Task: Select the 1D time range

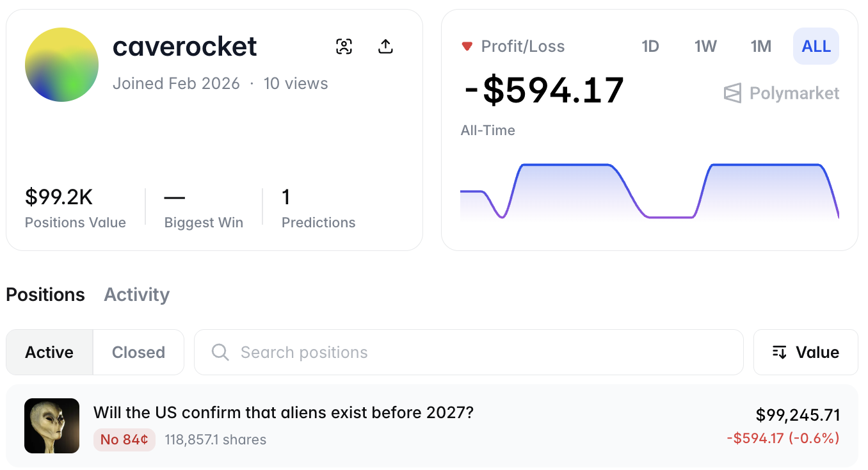Action: [x=650, y=46]
